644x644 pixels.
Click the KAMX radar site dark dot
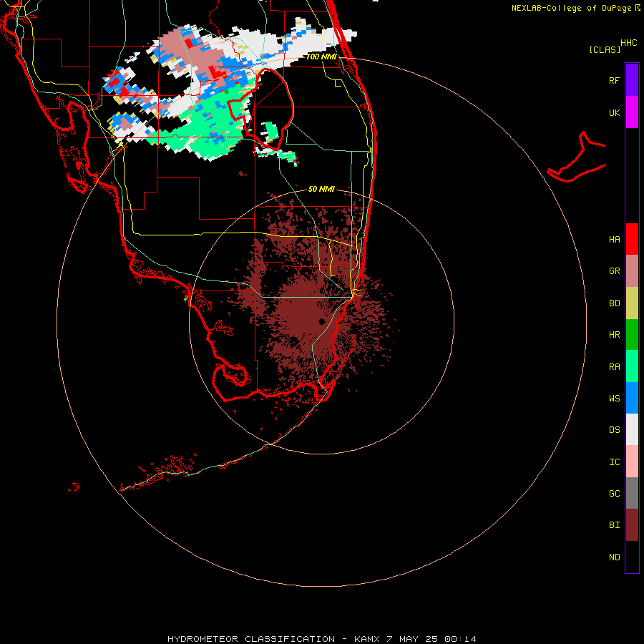point(321,321)
